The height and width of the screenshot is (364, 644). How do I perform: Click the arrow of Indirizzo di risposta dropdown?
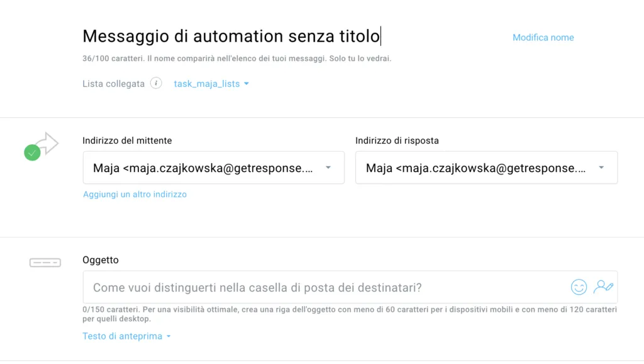pyautogui.click(x=601, y=168)
